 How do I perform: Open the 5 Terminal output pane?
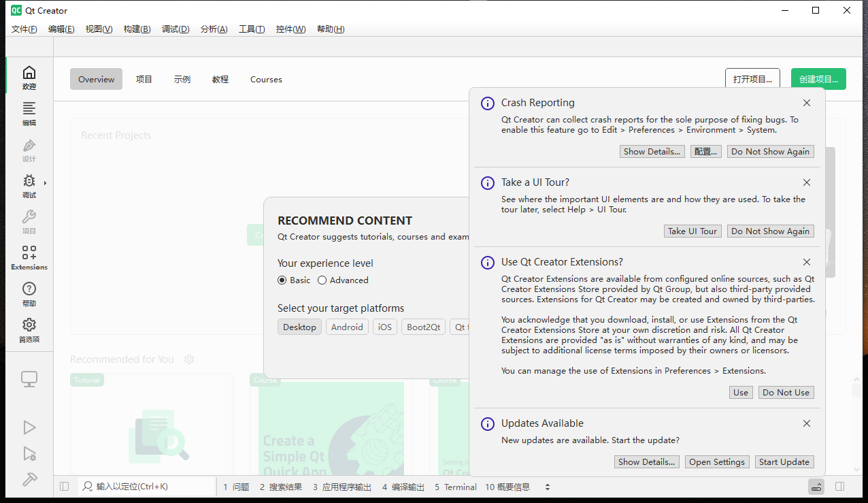point(456,487)
